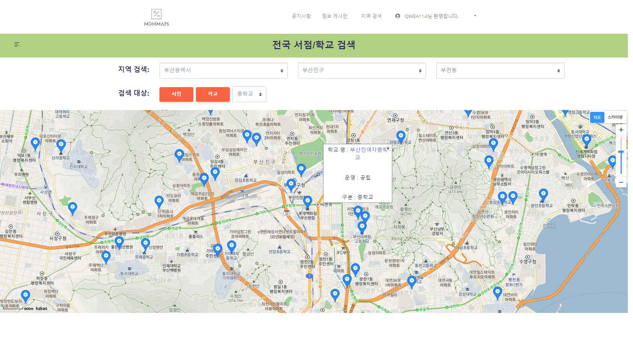Zoom in using the map plus button
The height and width of the screenshot is (364, 633).
[621, 130]
